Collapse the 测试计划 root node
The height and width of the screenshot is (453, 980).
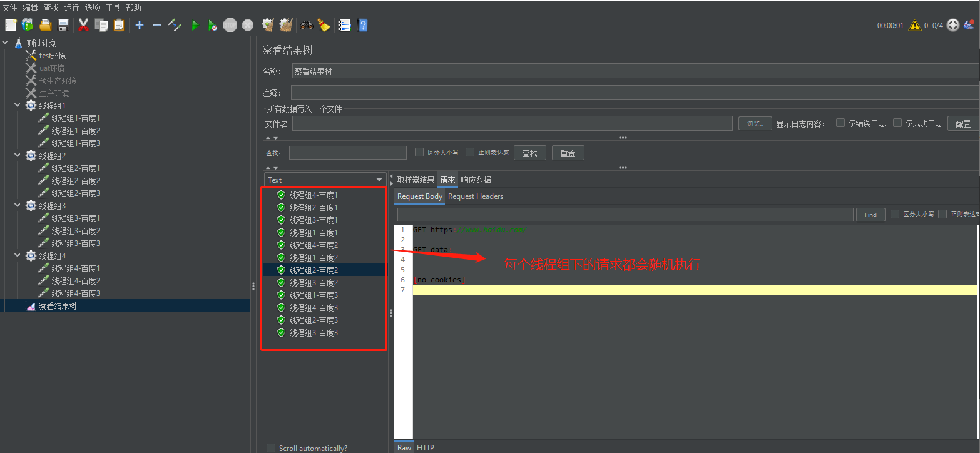coord(6,43)
